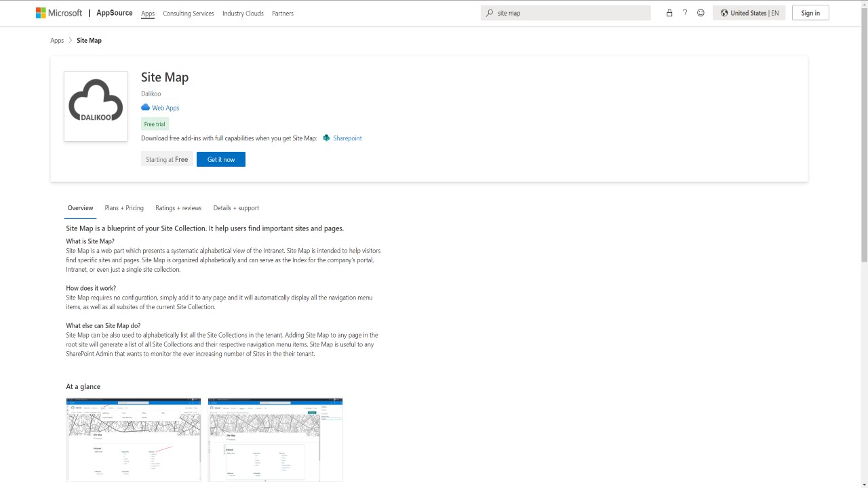Open Industry Clouds menu
Screen dimensions: 868x488
243,14
